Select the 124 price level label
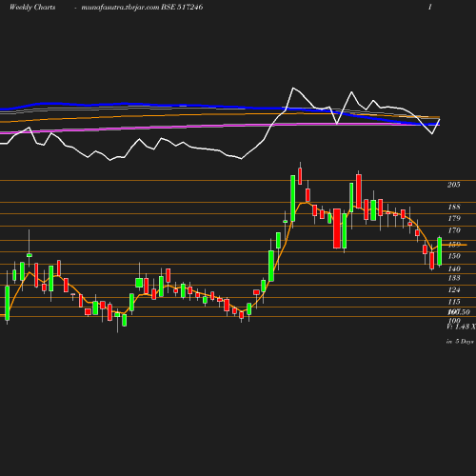The height and width of the screenshot is (476, 476). click(x=454, y=289)
